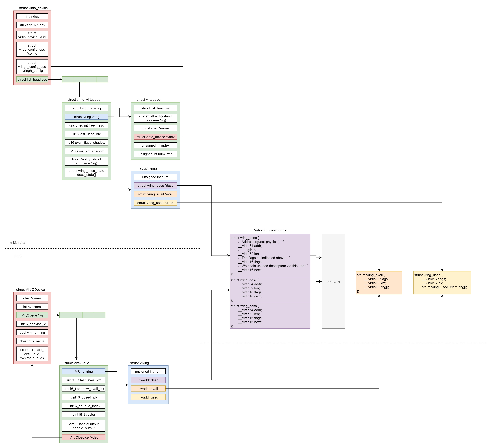This screenshot has height=448, width=493.
Task: Click 'struct vring vring' blue field
Action: [87, 117]
